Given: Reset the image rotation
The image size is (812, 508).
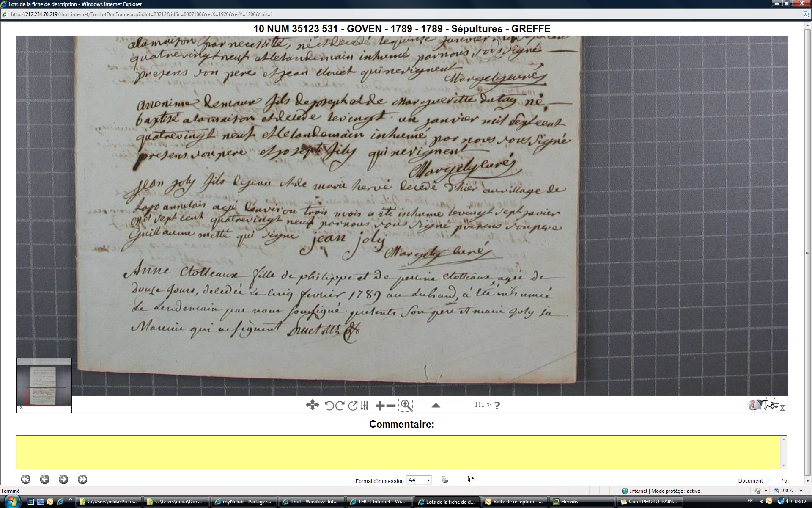Looking at the screenshot, I should point(353,406).
